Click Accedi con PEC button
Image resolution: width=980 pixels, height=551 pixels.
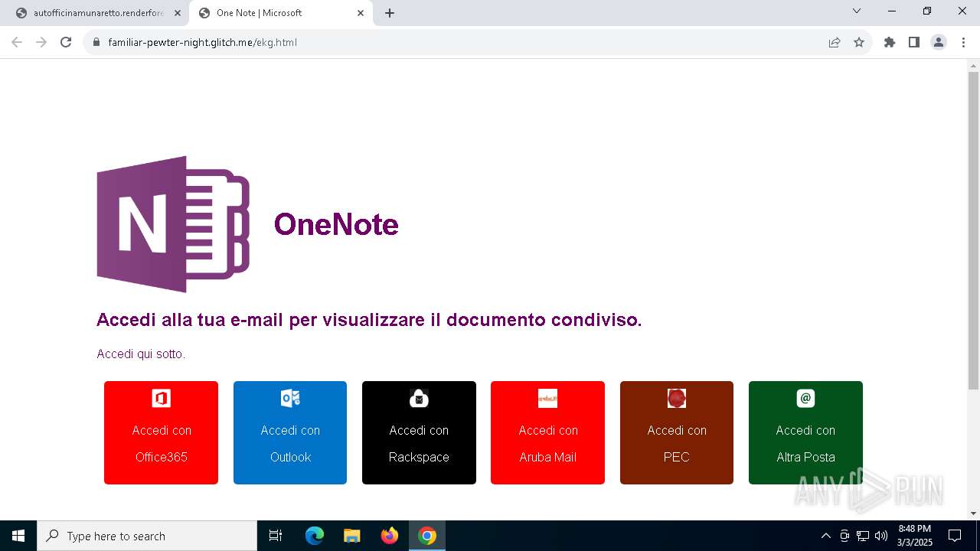(677, 433)
